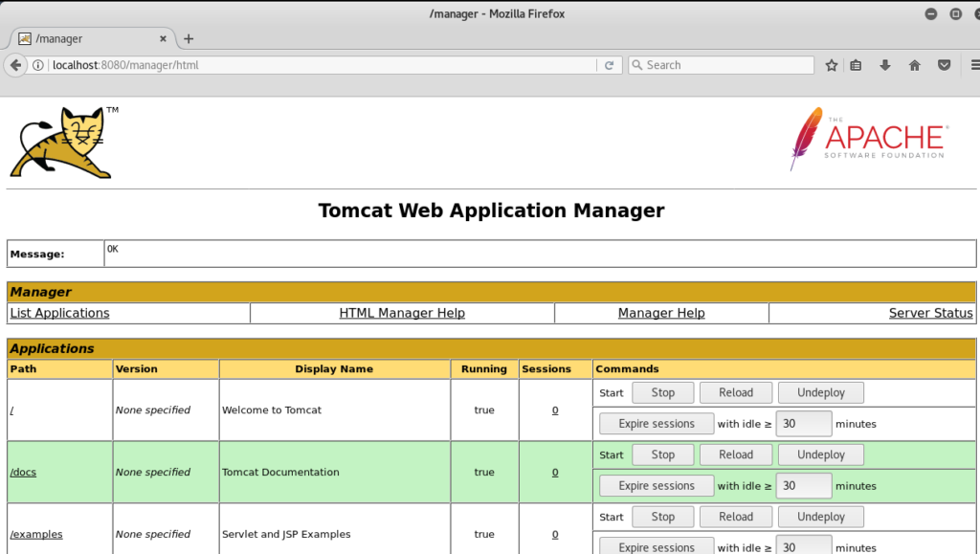Open Manager Help link
This screenshot has width=980, height=554.
pyautogui.click(x=661, y=313)
